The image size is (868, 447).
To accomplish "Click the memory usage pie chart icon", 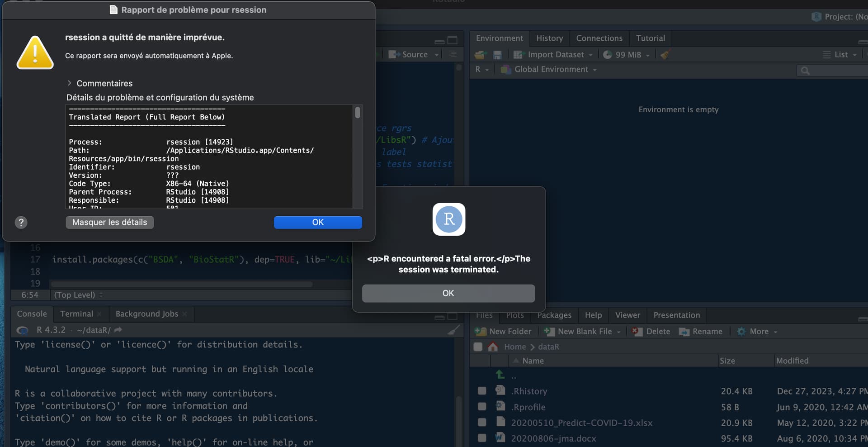I will tap(608, 55).
